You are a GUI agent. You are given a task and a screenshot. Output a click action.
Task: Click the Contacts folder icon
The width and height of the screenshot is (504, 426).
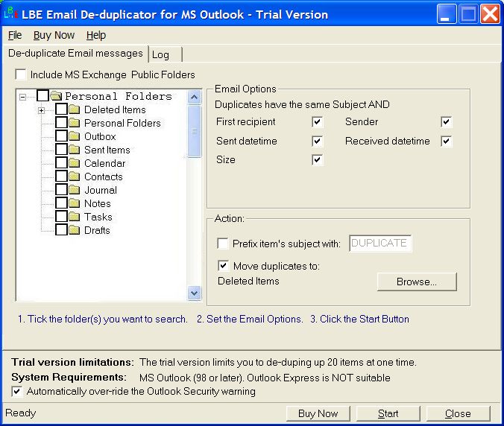75,177
